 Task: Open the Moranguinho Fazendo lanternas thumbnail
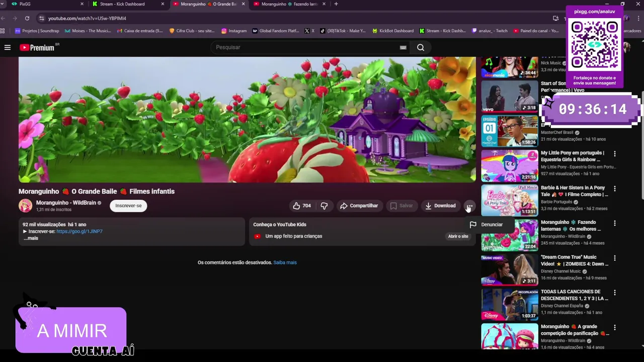point(509,235)
